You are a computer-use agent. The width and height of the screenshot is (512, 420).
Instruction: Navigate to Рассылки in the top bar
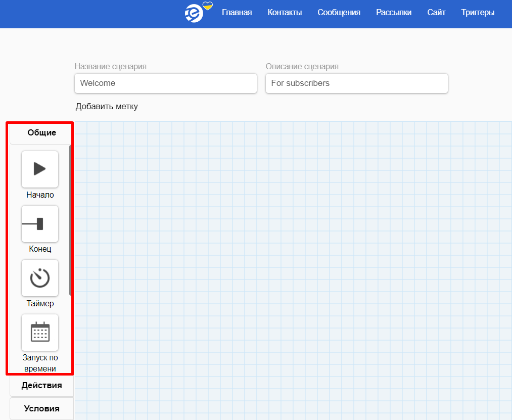point(393,13)
